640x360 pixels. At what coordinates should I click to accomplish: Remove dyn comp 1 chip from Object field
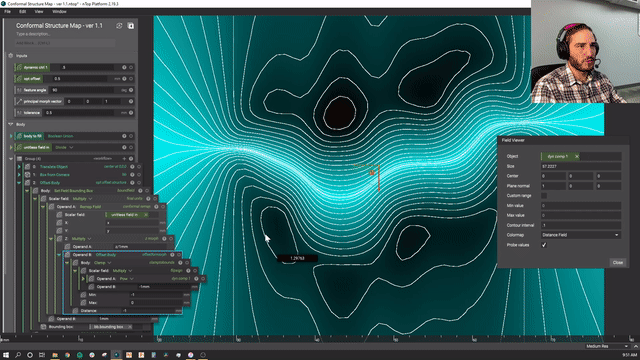tap(577, 156)
